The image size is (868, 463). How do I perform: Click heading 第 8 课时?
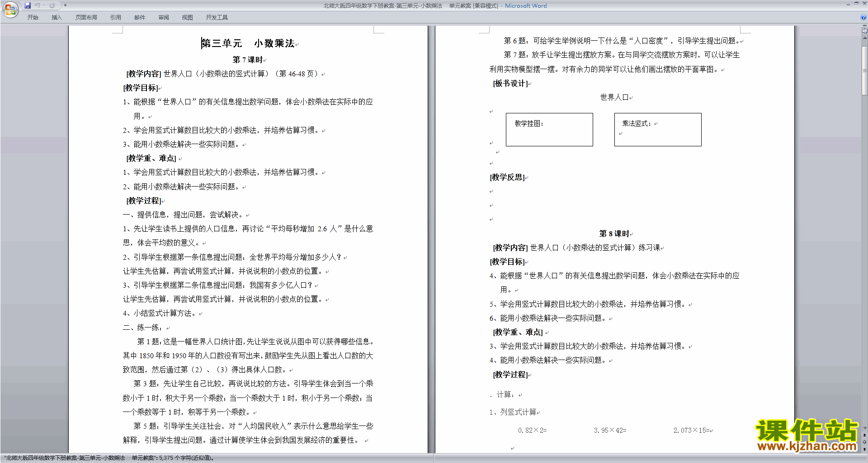tap(614, 234)
